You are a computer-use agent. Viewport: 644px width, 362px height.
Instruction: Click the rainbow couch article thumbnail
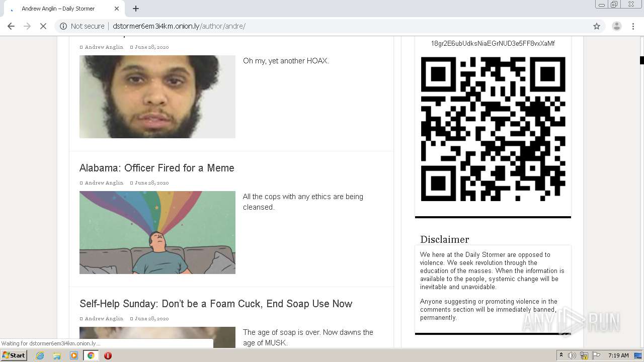click(157, 232)
